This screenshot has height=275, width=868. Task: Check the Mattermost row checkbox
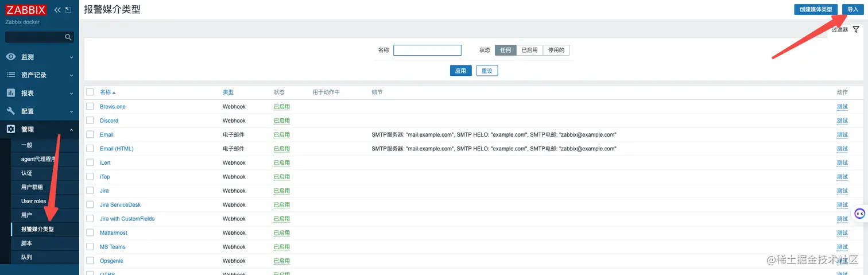click(x=90, y=233)
